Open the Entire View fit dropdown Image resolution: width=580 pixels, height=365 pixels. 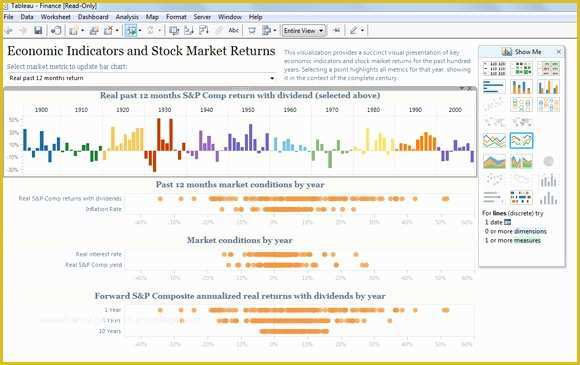pyautogui.click(x=304, y=31)
